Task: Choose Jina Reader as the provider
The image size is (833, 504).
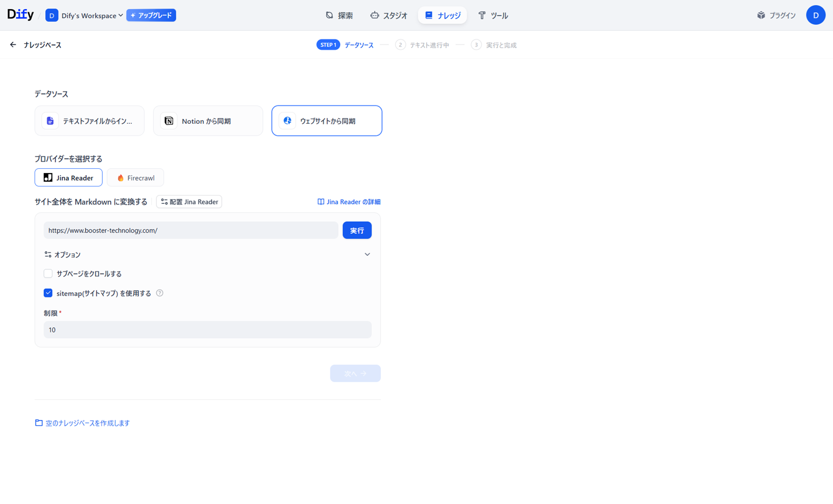Action: [69, 178]
